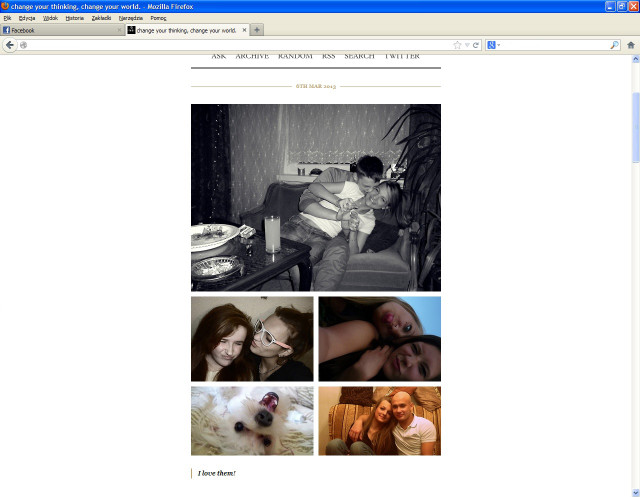The width and height of the screenshot is (640, 497).
Task: Open the SEARCH link
Action: pyautogui.click(x=359, y=56)
